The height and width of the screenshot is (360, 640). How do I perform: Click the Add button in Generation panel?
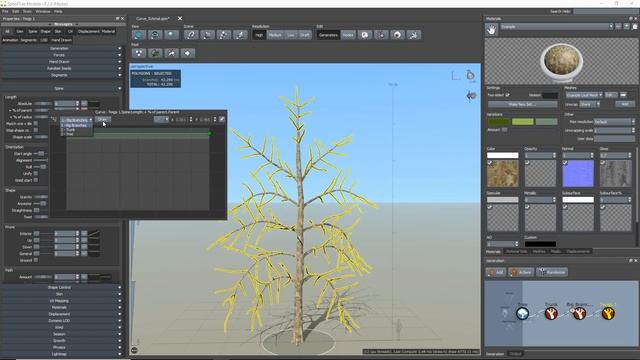(x=496, y=272)
